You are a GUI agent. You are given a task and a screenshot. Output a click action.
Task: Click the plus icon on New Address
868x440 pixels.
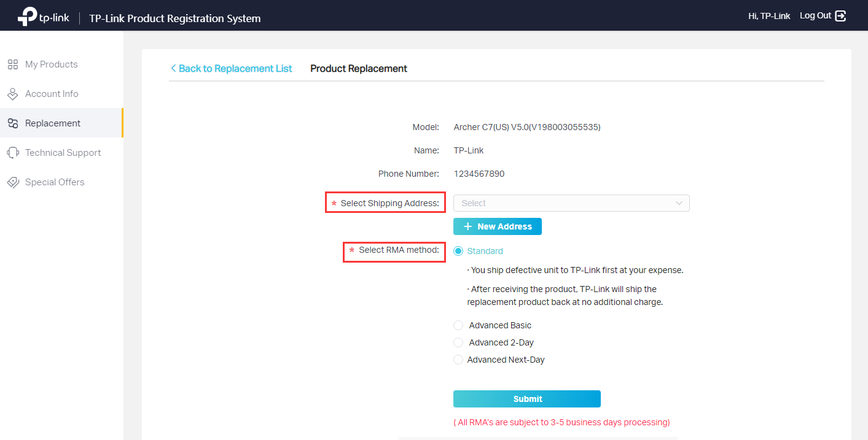coord(467,226)
